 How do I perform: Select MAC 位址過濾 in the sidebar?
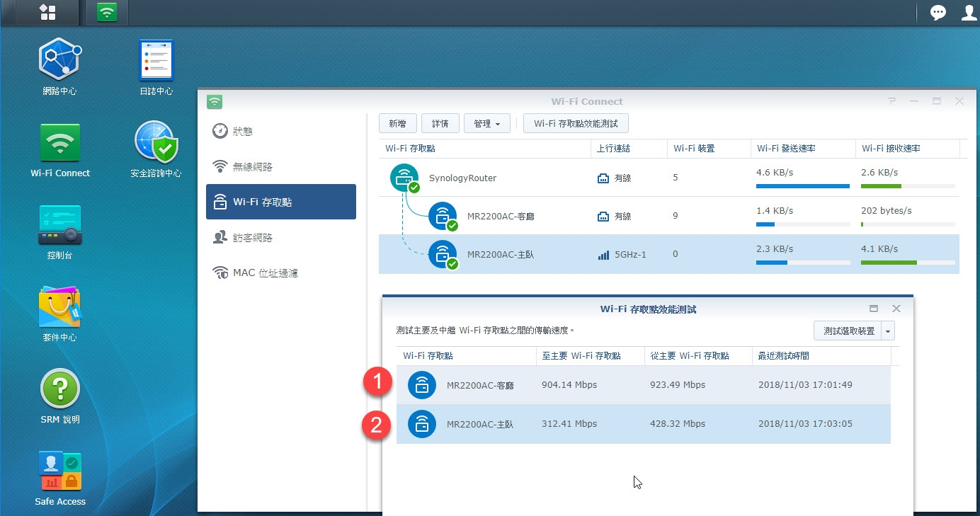[x=281, y=273]
